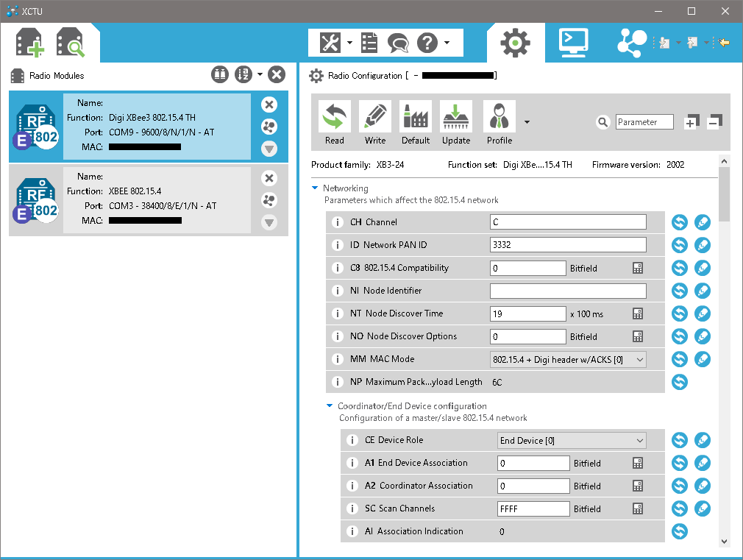Open the Help dropdown arrow
Screen dimensions: 743x560
click(447, 43)
